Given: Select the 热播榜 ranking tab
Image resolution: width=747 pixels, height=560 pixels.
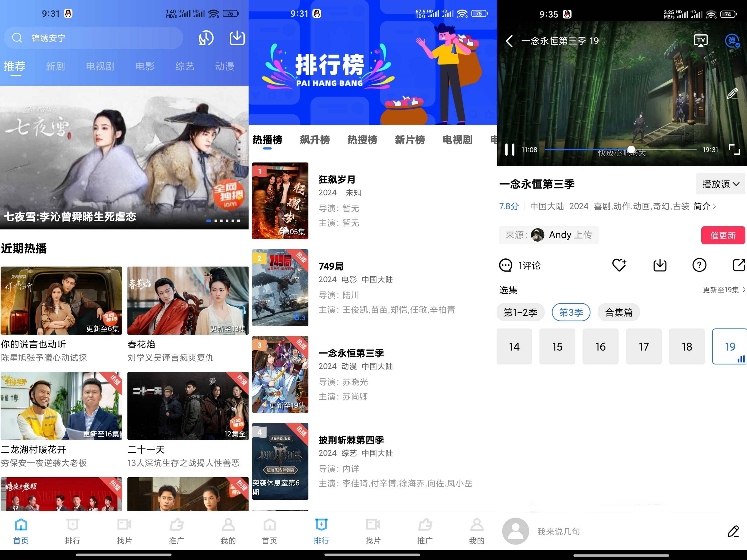Looking at the screenshot, I should 267,140.
